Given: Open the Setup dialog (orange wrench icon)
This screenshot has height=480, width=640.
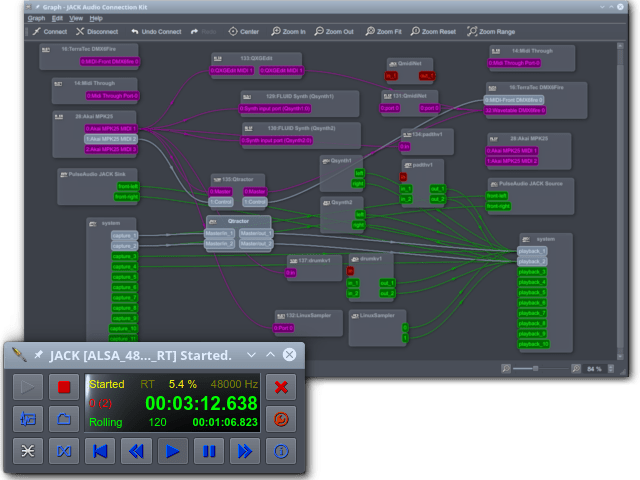Looking at the screenshot, I should point(281,419).
